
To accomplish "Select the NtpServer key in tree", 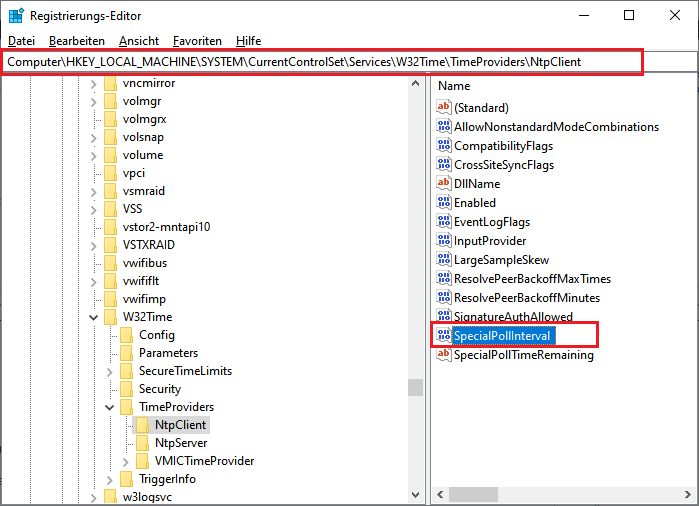I will click(x=181, y=443).
